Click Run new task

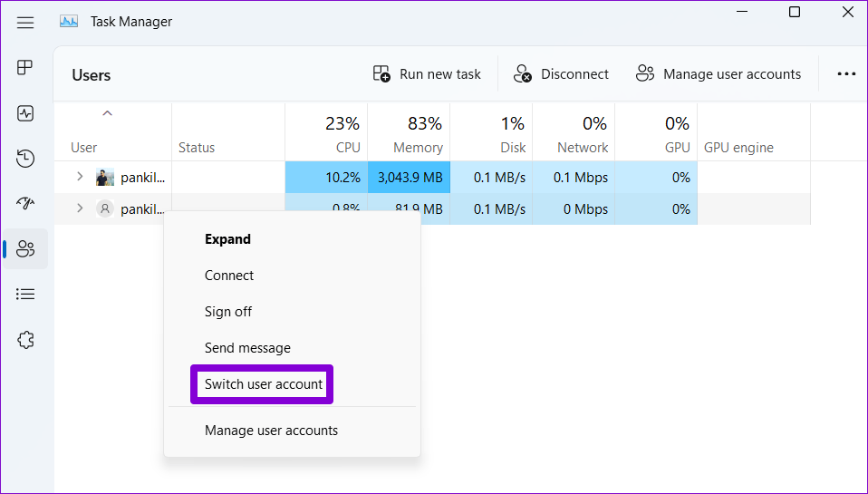coord(427,74)
